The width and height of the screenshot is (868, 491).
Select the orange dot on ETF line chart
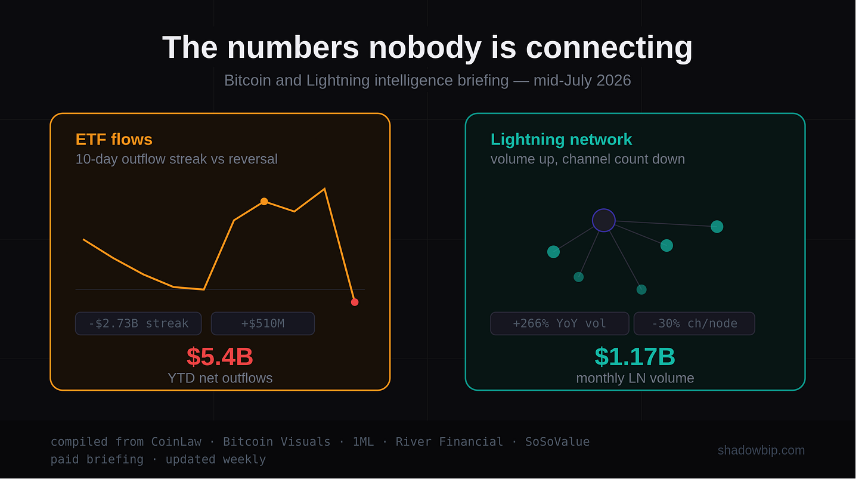(264, 202)
